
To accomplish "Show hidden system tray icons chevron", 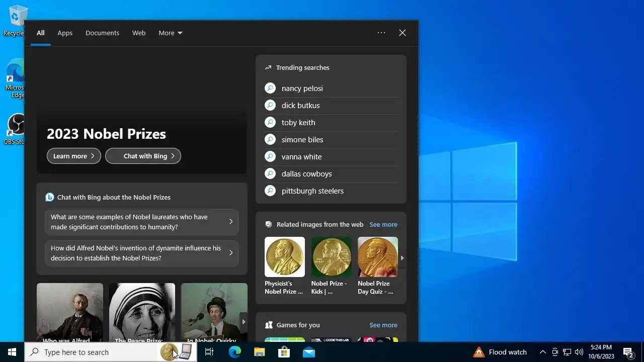I will (x=542, y=352).
